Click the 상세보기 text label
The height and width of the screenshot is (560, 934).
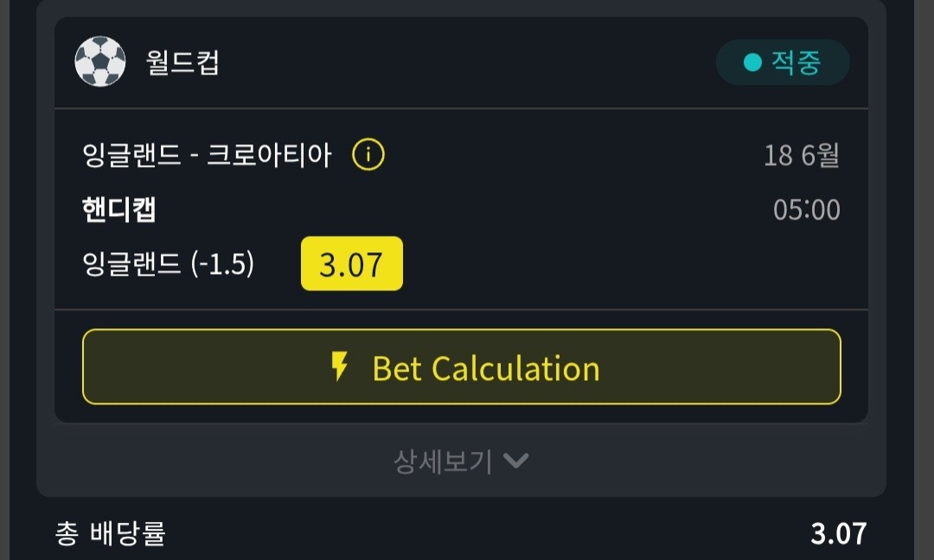point(443,461)
